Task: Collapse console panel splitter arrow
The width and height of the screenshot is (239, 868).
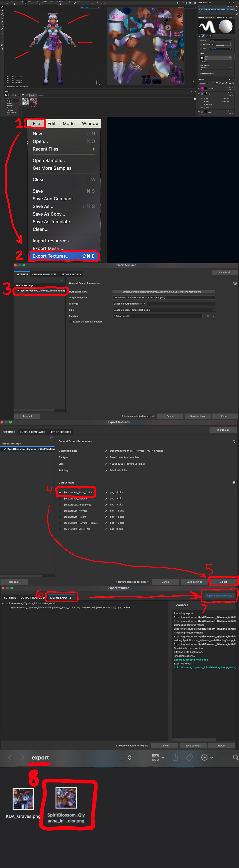Action: (170, 670)
